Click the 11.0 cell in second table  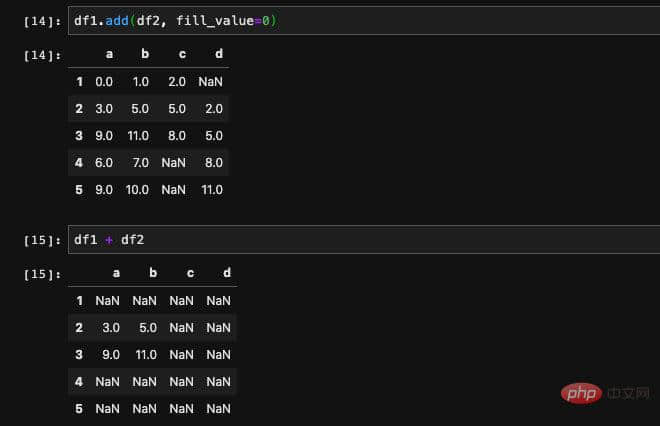pos(146,354)
